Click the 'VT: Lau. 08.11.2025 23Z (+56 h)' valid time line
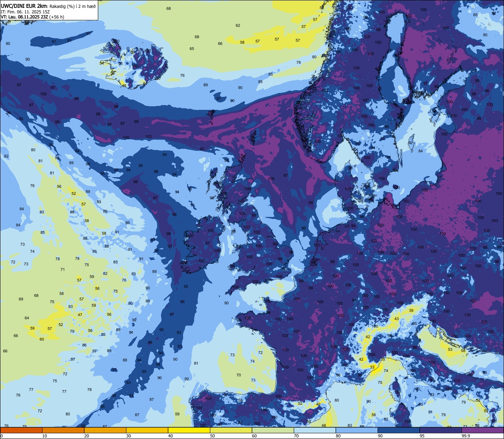504x439 pixels. tap(33, 17)
